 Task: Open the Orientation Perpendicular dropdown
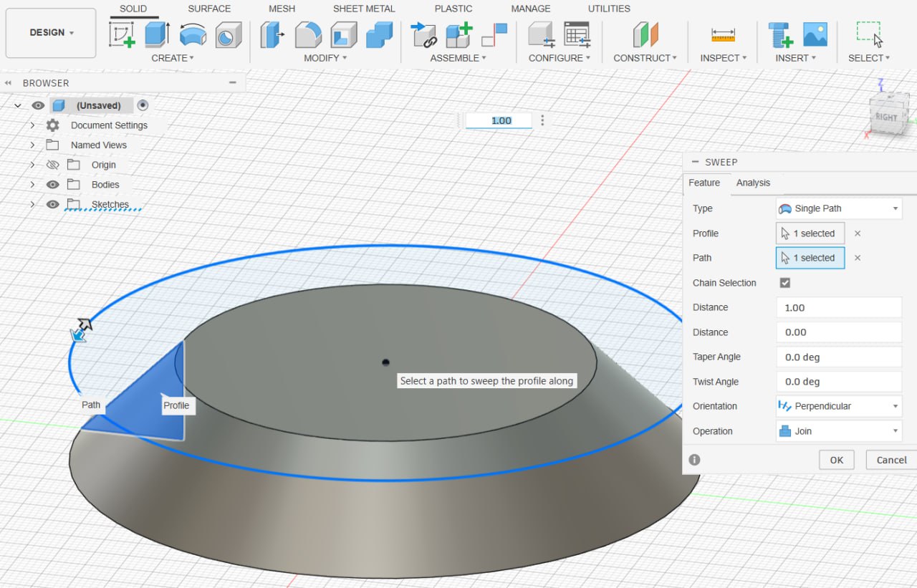(839, 406)
